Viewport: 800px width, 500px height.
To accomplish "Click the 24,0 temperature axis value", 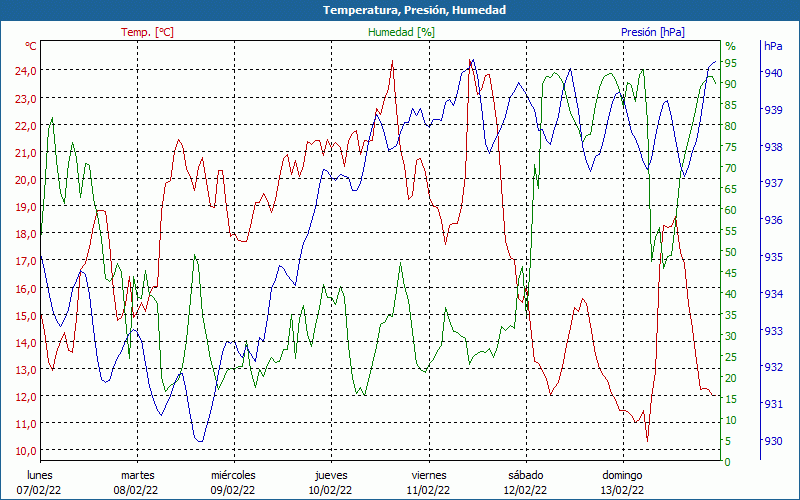I will point(25,71).
